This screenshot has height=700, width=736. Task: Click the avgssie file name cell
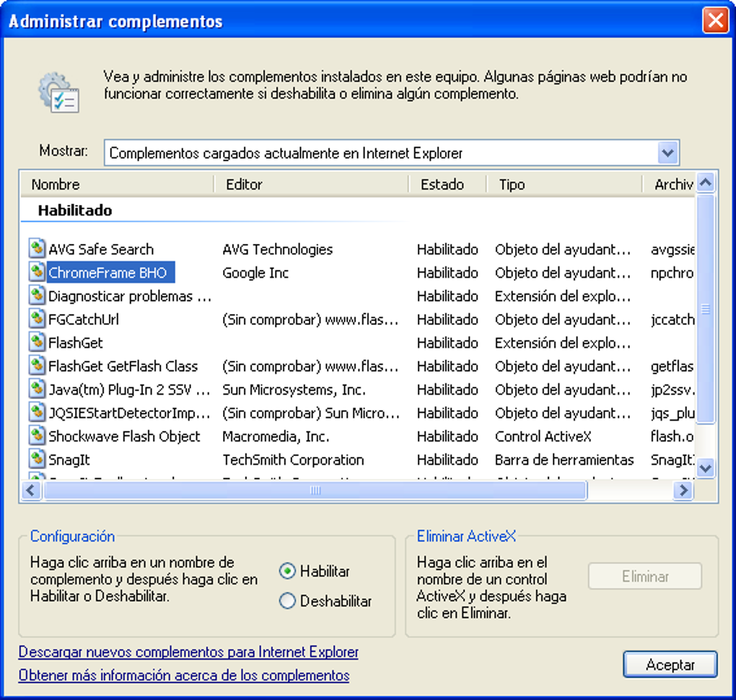tap(673, 249)
